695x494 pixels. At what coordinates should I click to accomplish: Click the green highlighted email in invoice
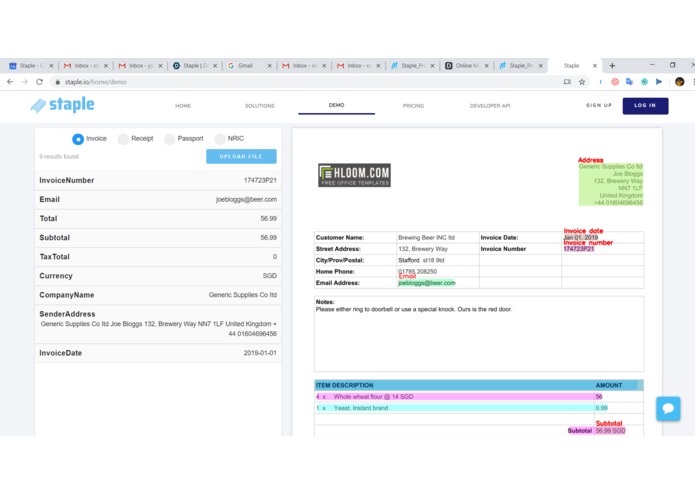(x=426, y=283)
